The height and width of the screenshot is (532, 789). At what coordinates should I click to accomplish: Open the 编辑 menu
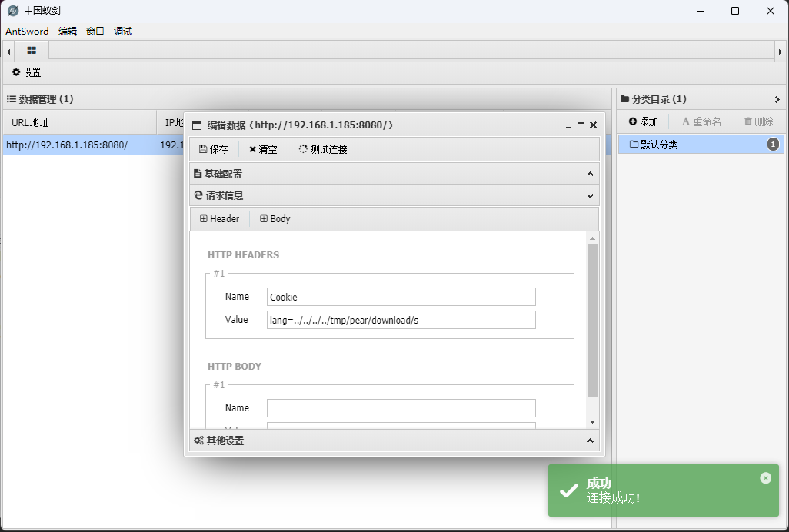[x=68, y=32]
